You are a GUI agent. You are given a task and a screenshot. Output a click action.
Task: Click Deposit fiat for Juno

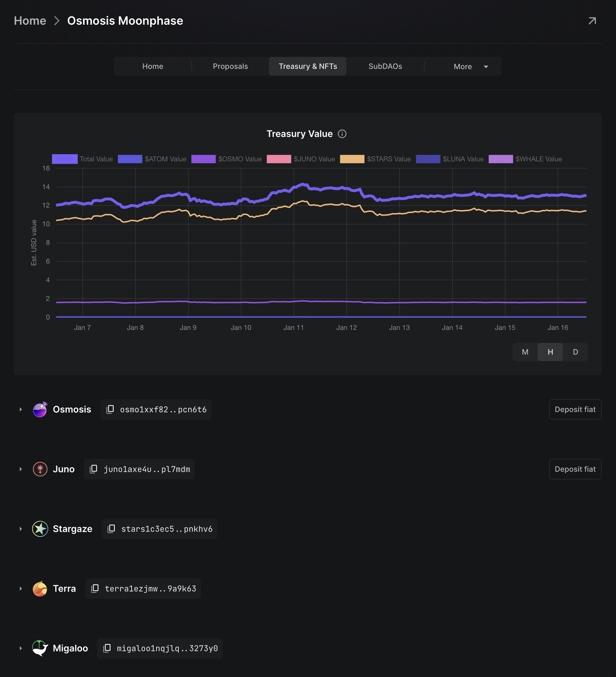point(575,469)
